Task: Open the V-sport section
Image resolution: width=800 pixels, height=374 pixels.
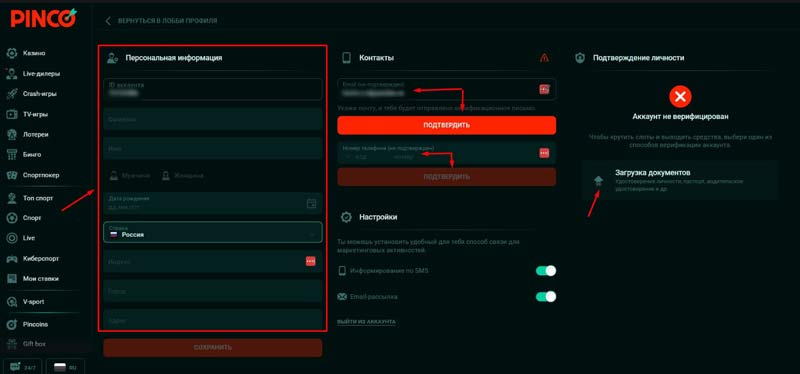Action: tap(34, 302)
